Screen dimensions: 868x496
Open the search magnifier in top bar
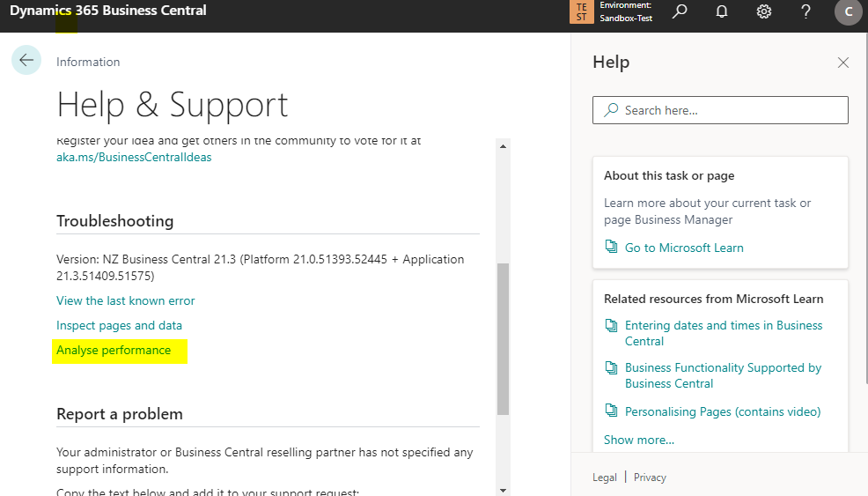click(680, 11)
